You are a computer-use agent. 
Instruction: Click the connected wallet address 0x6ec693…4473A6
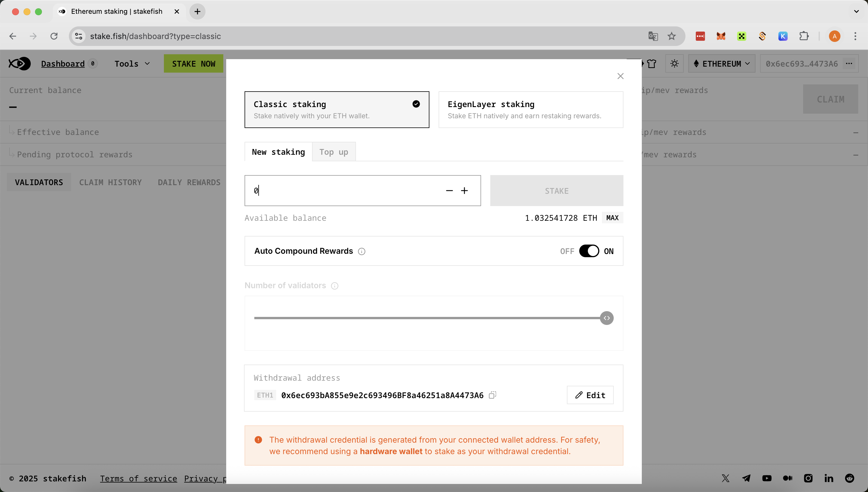[802, 63]
